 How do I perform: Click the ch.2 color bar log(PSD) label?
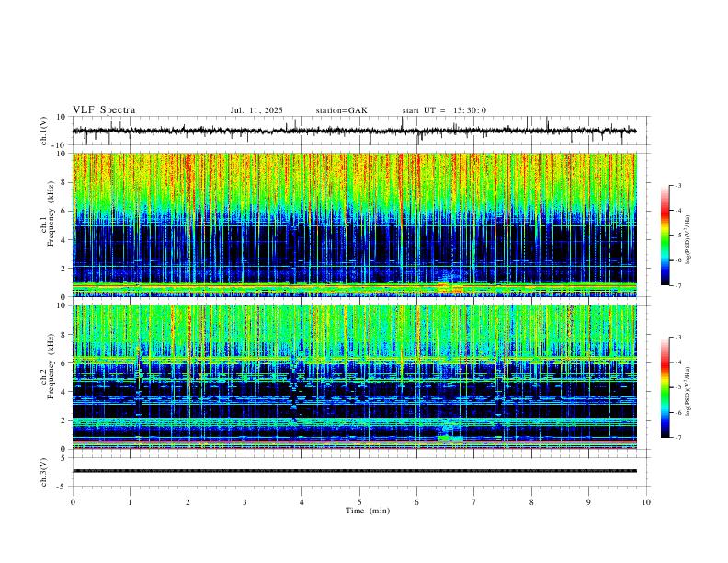(688, 391)
